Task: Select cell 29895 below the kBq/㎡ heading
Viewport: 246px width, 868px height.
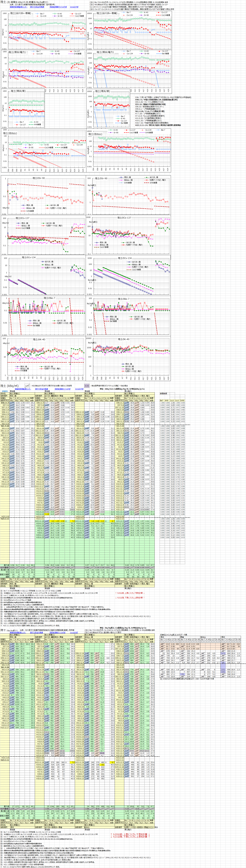Action: coord(5,391)
